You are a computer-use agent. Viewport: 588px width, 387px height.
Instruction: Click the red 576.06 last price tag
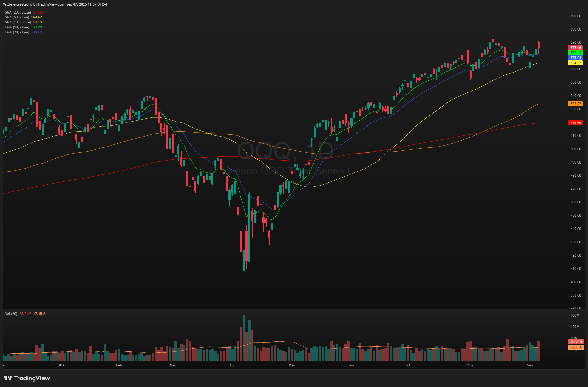pyautogui.click(x=575, y=48)
